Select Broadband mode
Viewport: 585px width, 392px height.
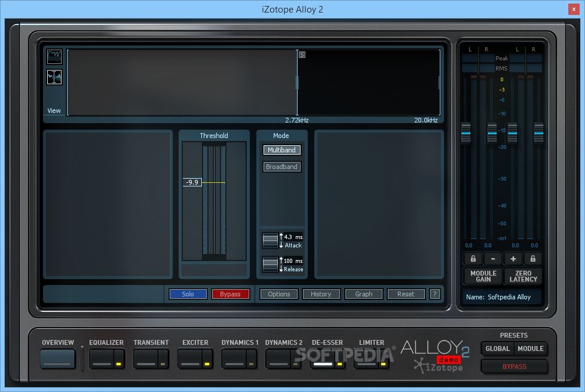(x=281, y=167)
